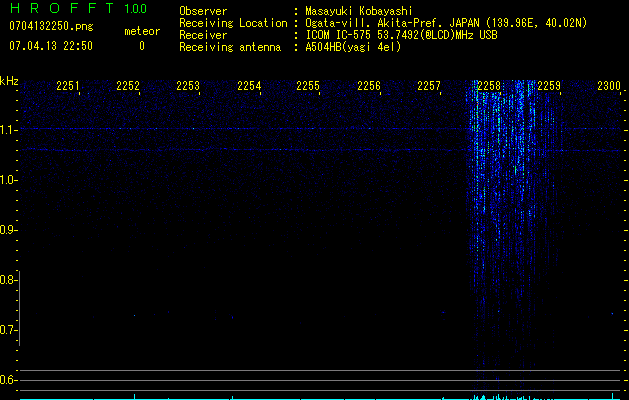The height and width of the screenshot is (400, 629).
Task: Click the 1.0 kHz frequency axis label
Action: point(8,180)
